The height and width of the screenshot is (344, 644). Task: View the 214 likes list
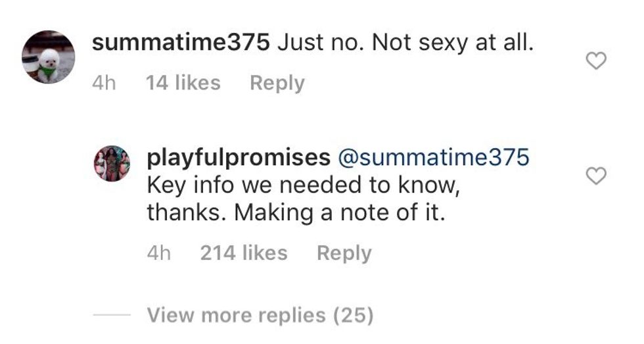243,253
